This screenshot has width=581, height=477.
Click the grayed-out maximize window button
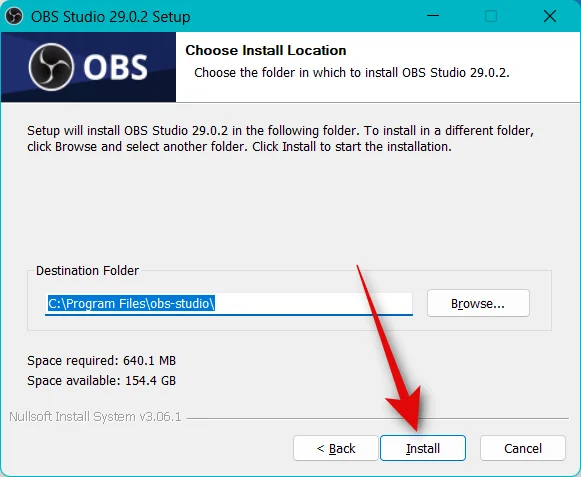[x=491, y=16]
